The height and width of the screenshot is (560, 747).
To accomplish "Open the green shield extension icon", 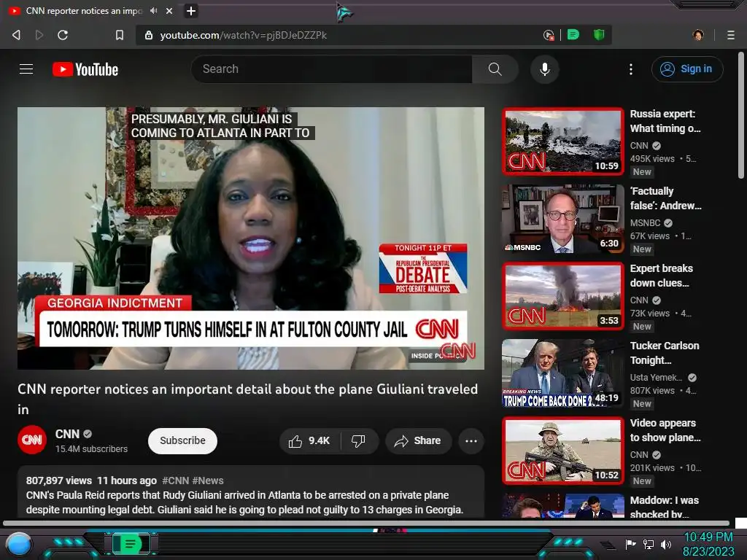I will 599,34.
